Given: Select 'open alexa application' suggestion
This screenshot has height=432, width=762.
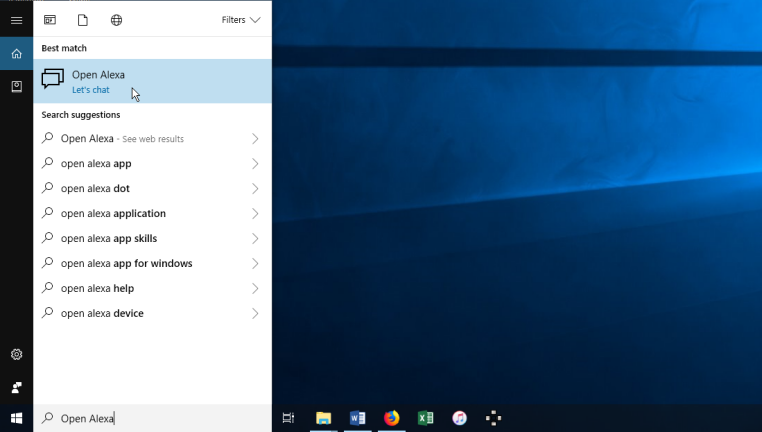Looking at the screenshot, I should point(153,213).
